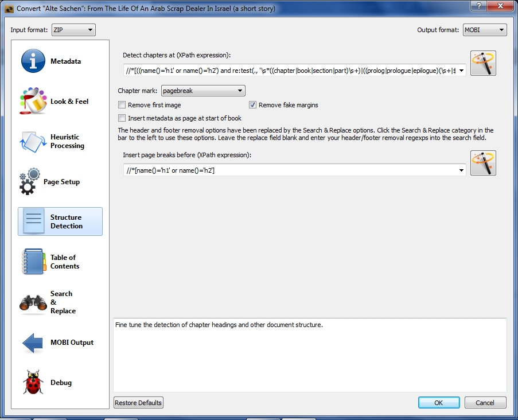Open MOBI Output arrow icon
The image size is (518, 420).
point(32,343)
